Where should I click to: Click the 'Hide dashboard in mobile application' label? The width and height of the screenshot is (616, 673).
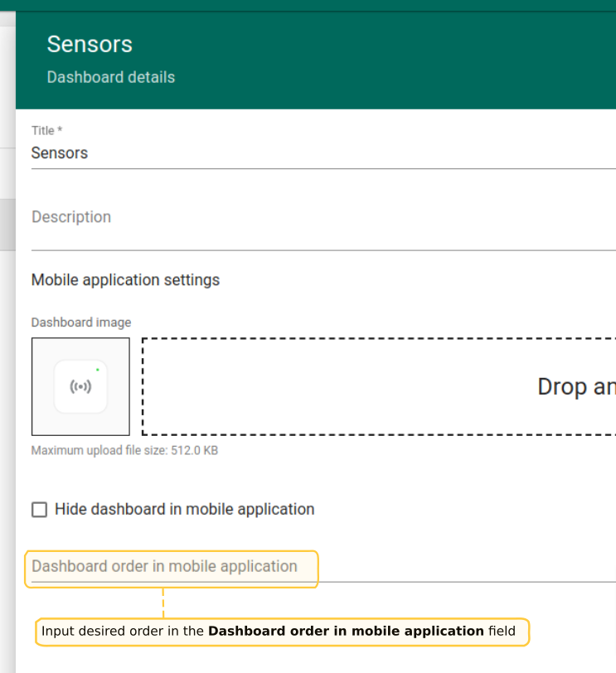[184, 509]
